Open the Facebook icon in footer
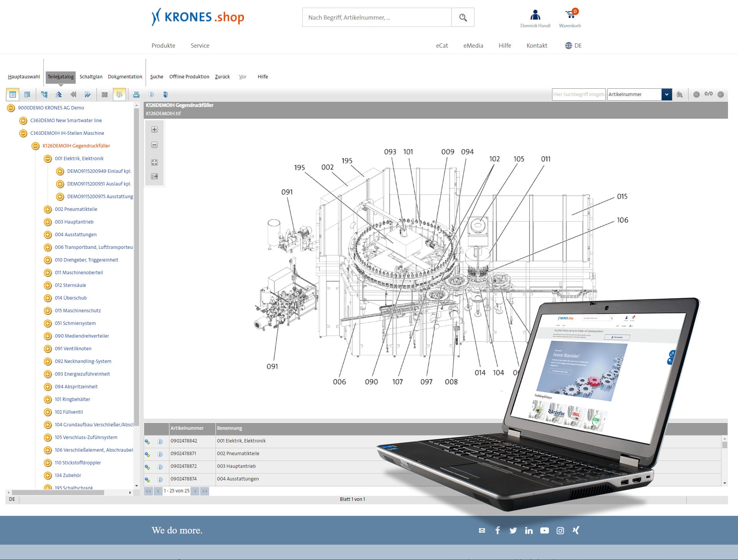The width and height of the screenshot is (738, 560). pos(498,530)
